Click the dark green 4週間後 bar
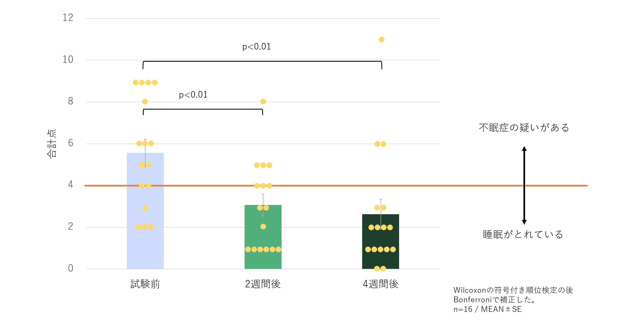The height and width of the screenshot is (333, 644). (x=380, y=239)
